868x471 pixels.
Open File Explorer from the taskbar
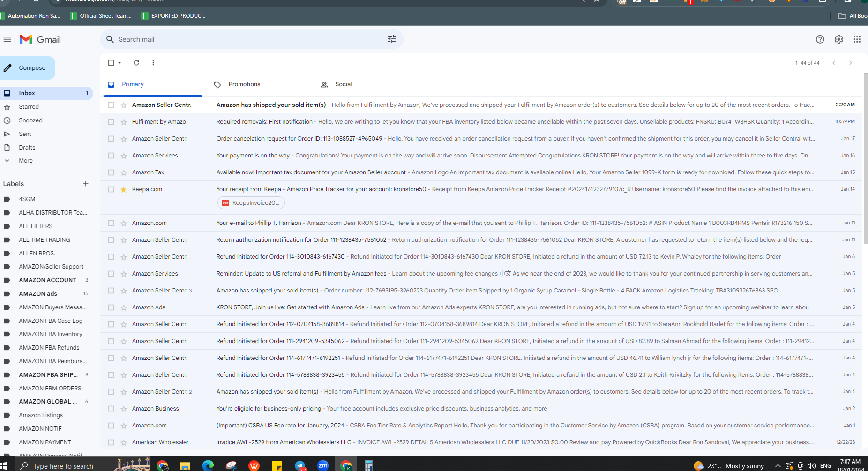coord(185,465)
